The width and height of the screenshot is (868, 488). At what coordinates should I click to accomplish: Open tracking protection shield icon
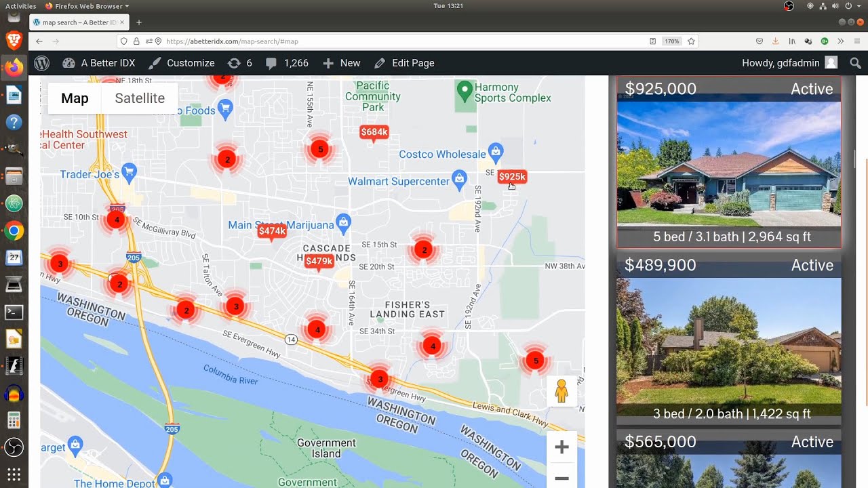[124, 41]
